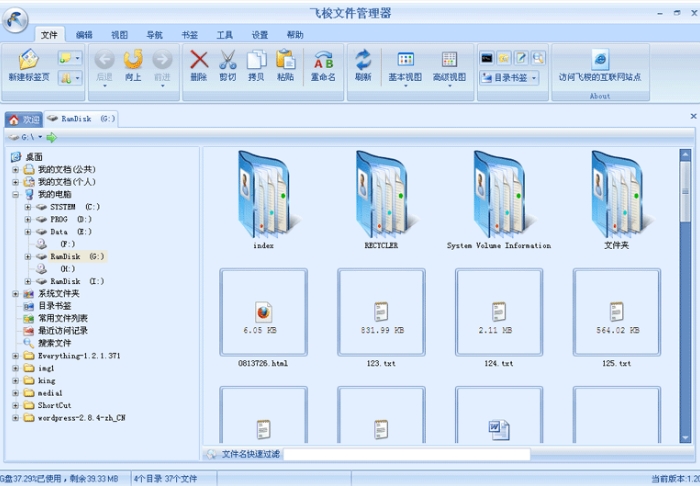700x486 pixels.
Task: Click the file pane scrollbar down arrow
Action: coord(685,438)
